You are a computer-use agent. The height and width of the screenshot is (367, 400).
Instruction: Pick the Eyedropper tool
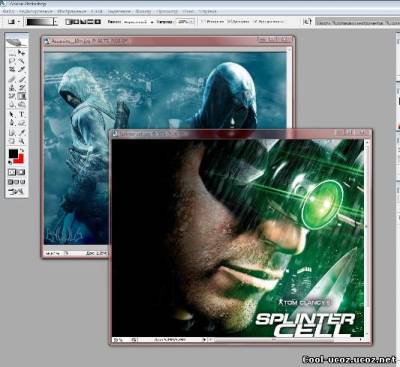(22, 133)
